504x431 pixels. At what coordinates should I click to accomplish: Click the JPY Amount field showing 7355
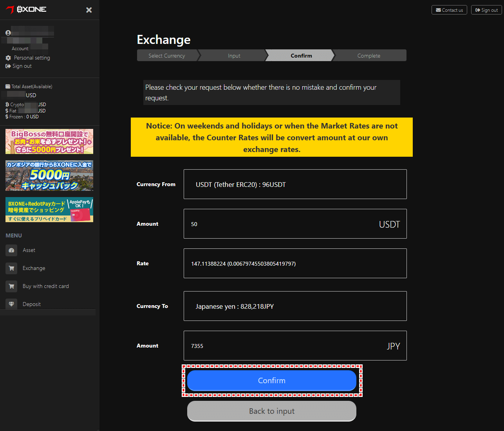(295, 346)
